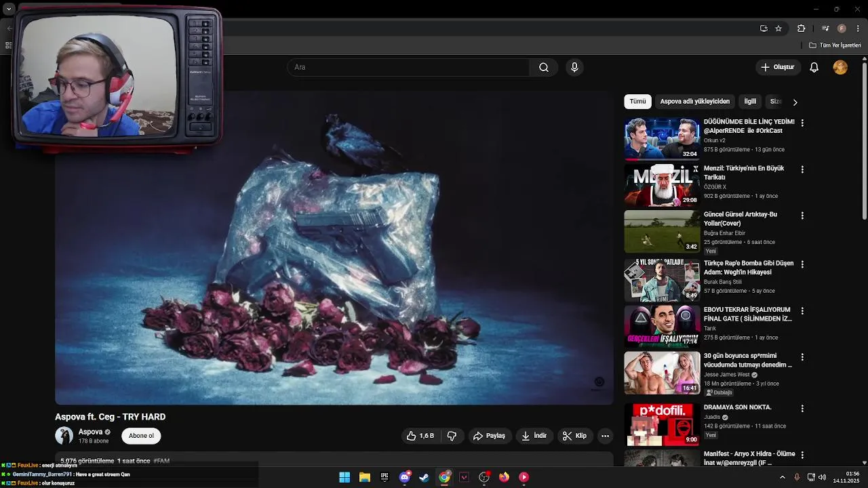The height and width of the screenshot is (488, 868).
Task: Click the İndir download button
Action: pos(533,436)
